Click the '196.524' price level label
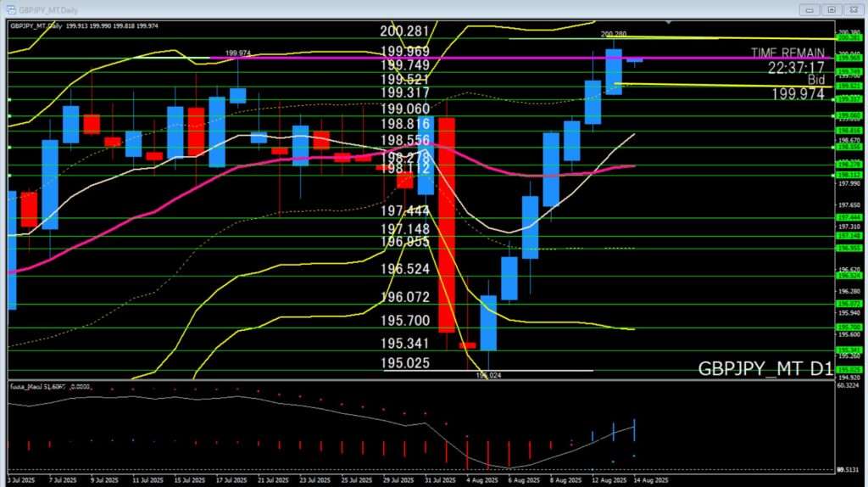 (x=404, y=269)
